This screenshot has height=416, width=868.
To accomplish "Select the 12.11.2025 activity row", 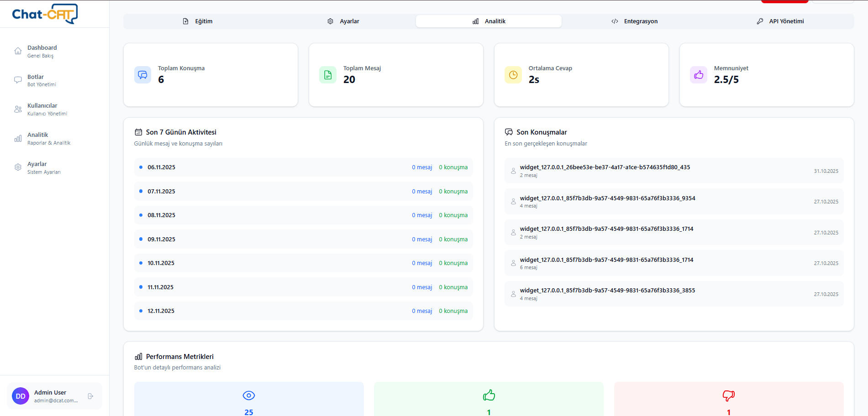I will [303, 311].
